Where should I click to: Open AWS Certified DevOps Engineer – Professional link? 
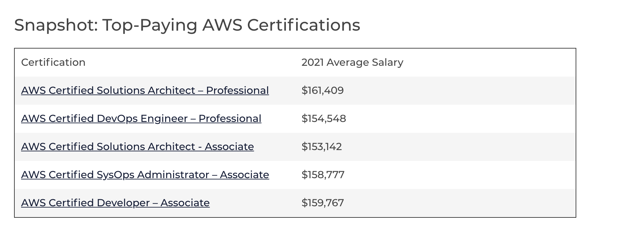pyautogui.click(x=141, y=118)
